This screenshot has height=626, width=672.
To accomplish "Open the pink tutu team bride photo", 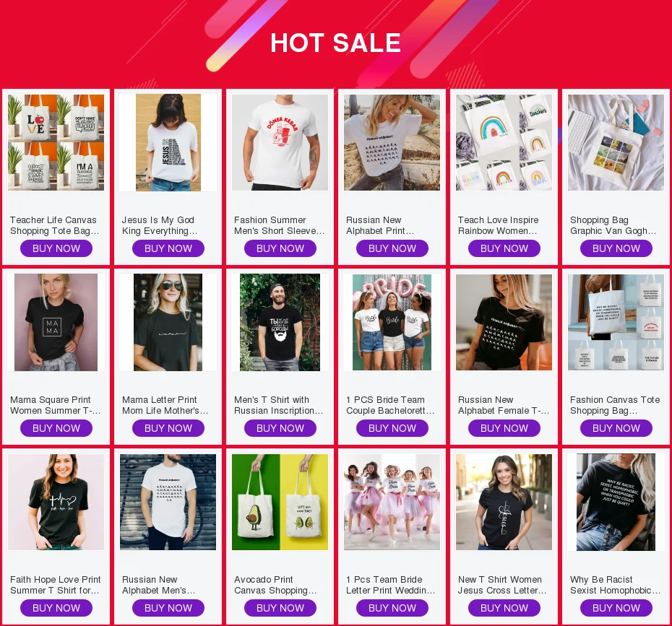I will coord(392,503).
